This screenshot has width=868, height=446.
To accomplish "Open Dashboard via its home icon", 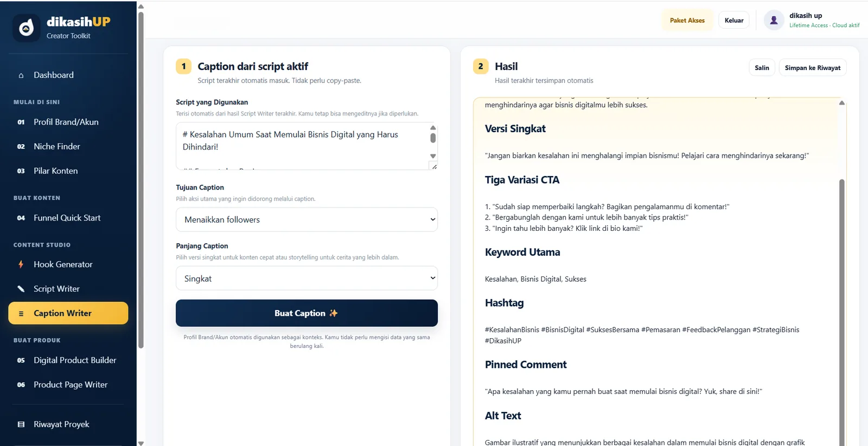I will tap(21, 75).
